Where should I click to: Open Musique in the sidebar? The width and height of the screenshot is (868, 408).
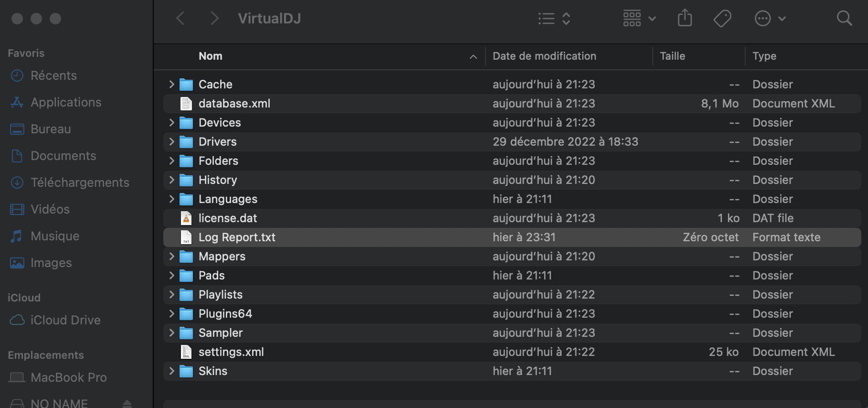(45, 236)
